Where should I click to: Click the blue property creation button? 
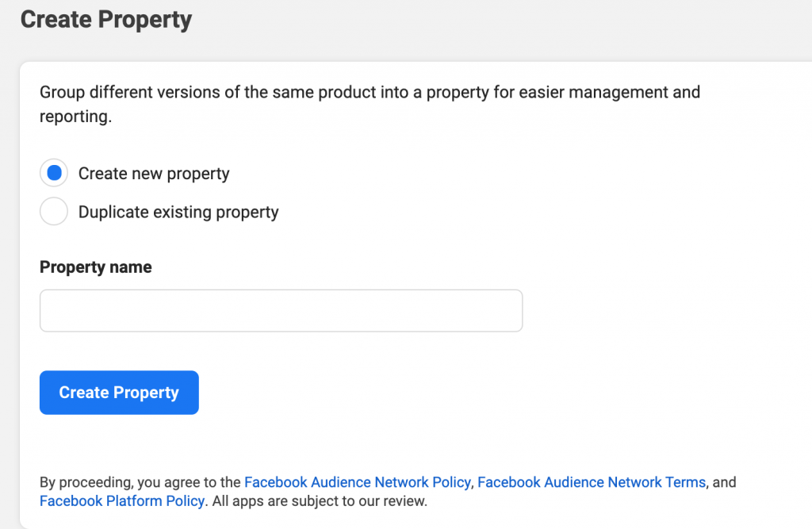(x=118, y=392)
